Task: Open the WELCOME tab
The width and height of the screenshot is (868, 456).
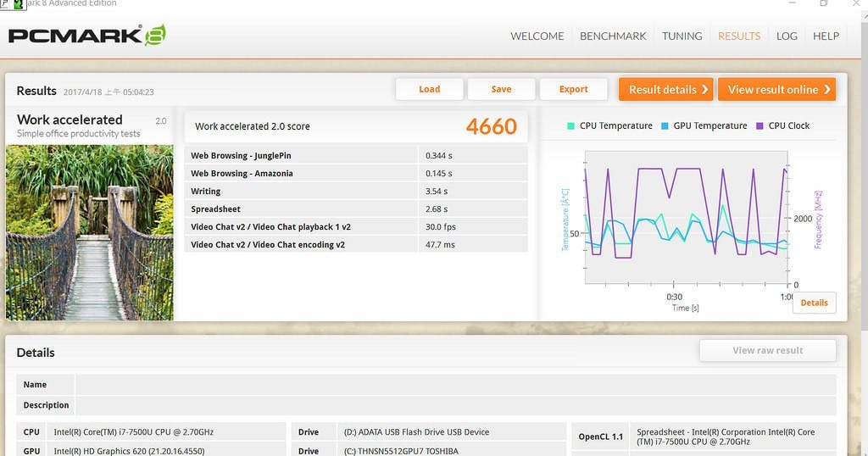Action: pos(537,36)
